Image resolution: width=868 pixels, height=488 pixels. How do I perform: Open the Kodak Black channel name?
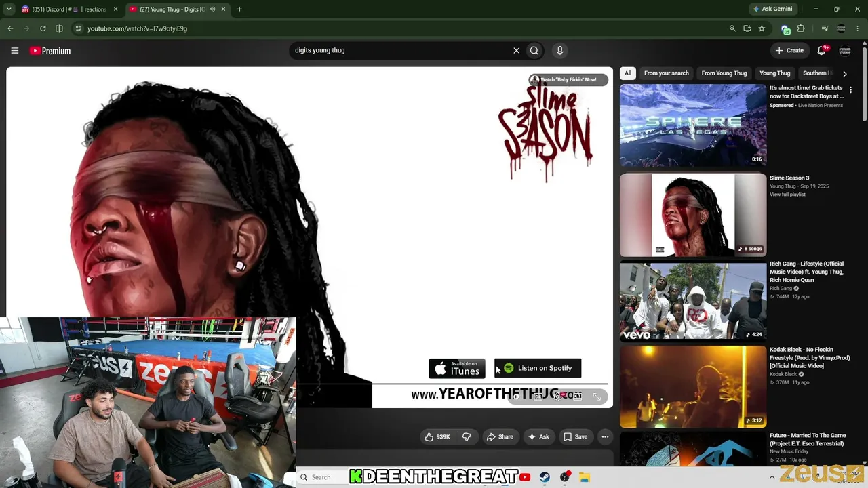point(783,374)
